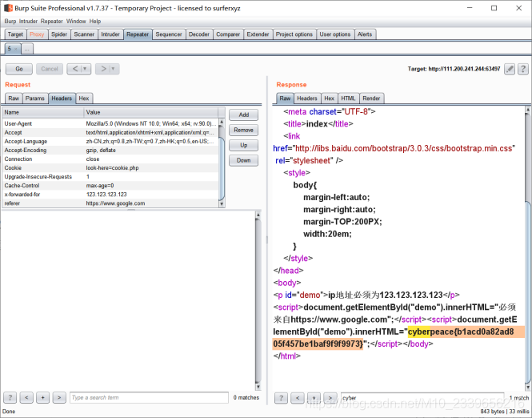The width and height of the screenshot is (532, 418).
Task: Move the selected header Up
Action: click(244, 145)
